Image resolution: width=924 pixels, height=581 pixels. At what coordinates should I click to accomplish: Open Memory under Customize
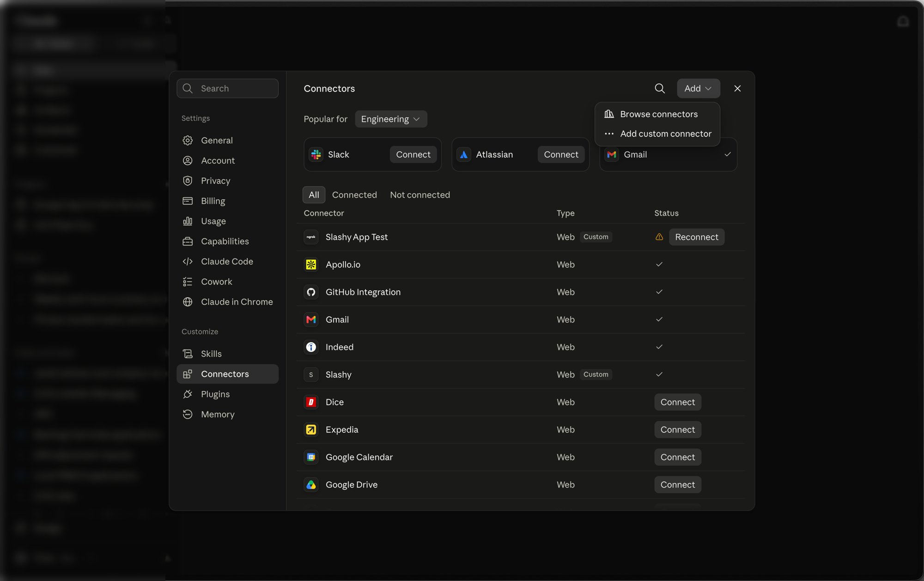tap(227, 414)
